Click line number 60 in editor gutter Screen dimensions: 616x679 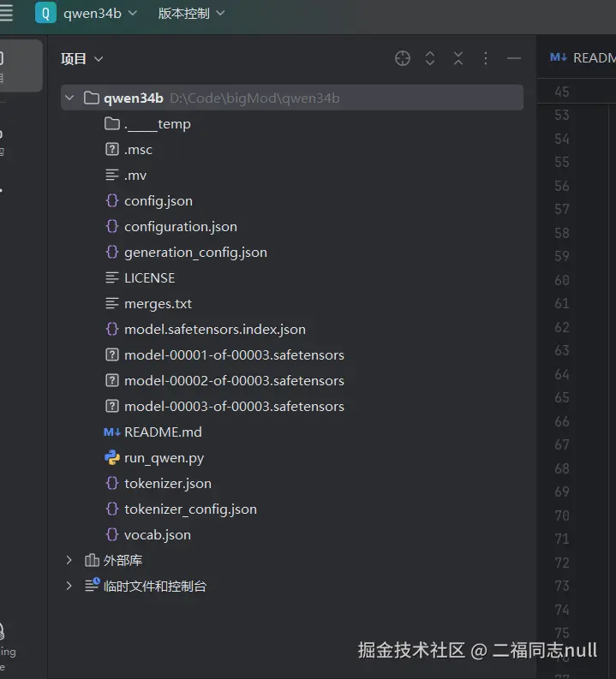point(561,280)
